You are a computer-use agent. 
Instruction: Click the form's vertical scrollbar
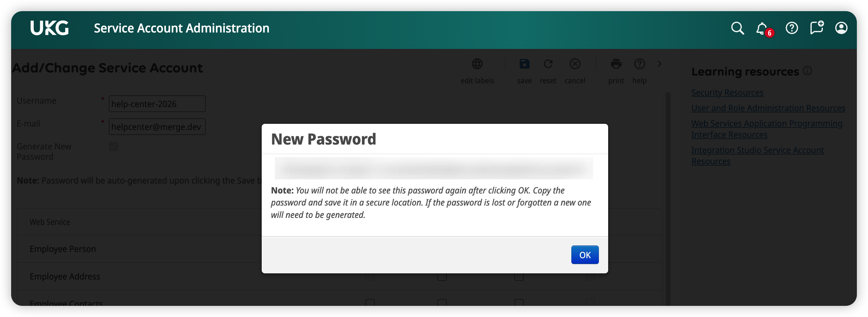click(668, 169)
